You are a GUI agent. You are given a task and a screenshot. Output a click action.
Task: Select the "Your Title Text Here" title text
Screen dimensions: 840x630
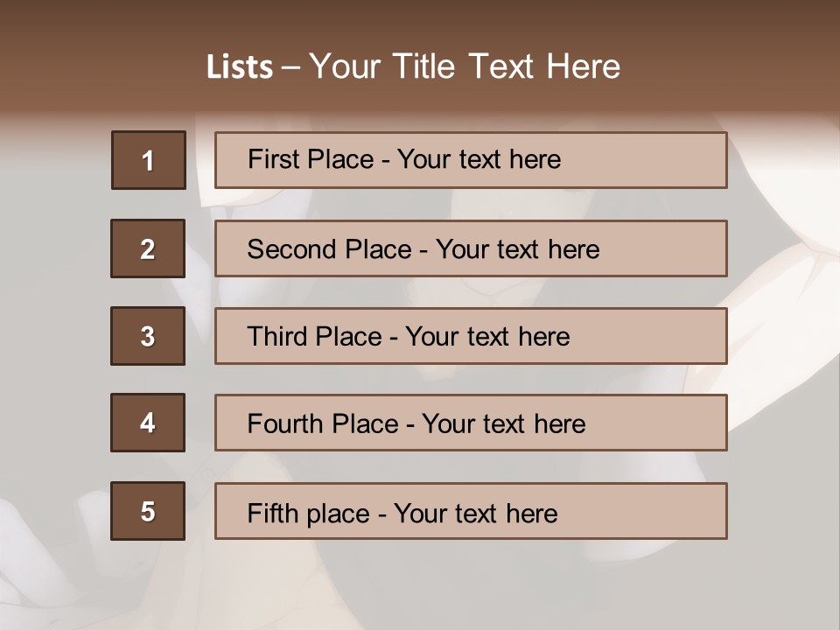[465, 66]
